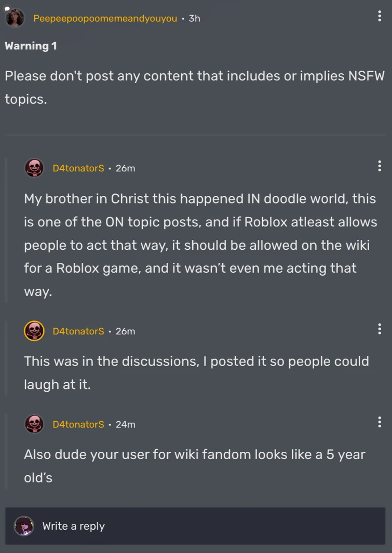Image resolution: width=392 pixels, height=553 pixels.
Task: Open Peepeepoopoomemeandyouyou's profile avatar
Action: pos(15,18)
